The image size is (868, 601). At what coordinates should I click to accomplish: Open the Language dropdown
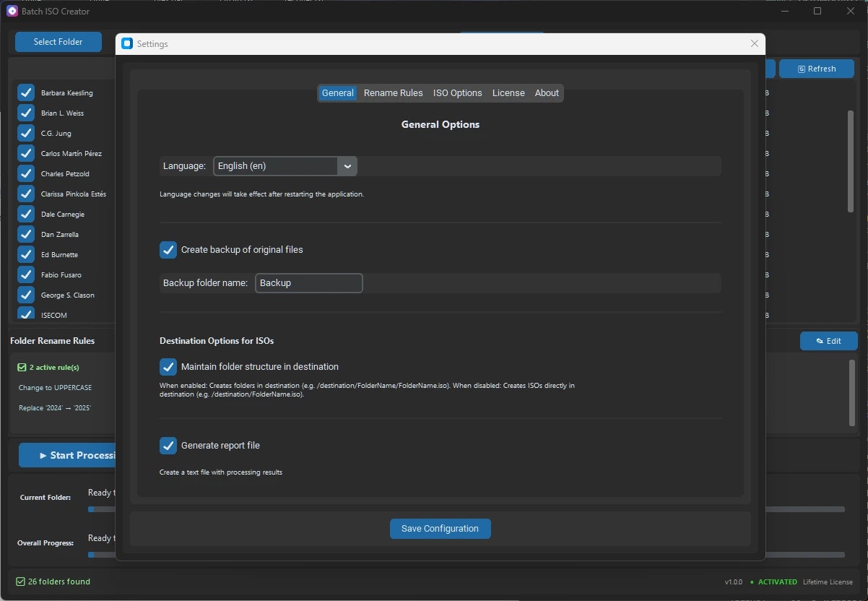tap(285, 166)
